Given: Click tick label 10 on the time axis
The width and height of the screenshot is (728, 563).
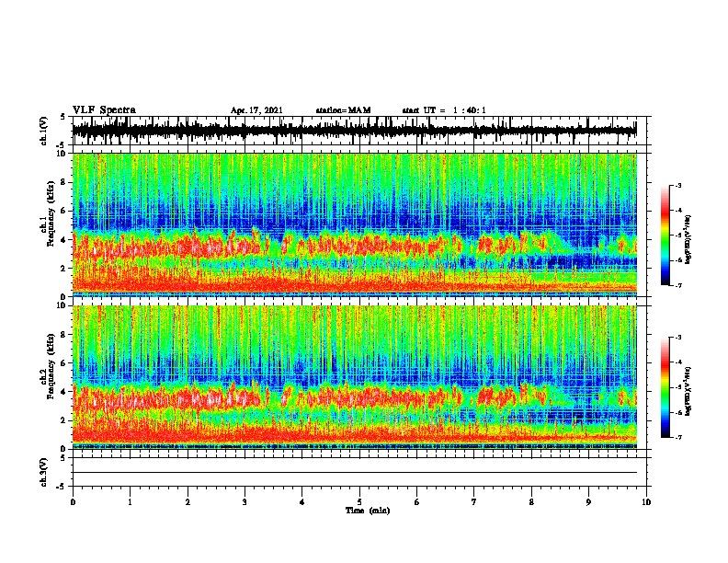Looking at the screenshot, I should tap(646, 502).
